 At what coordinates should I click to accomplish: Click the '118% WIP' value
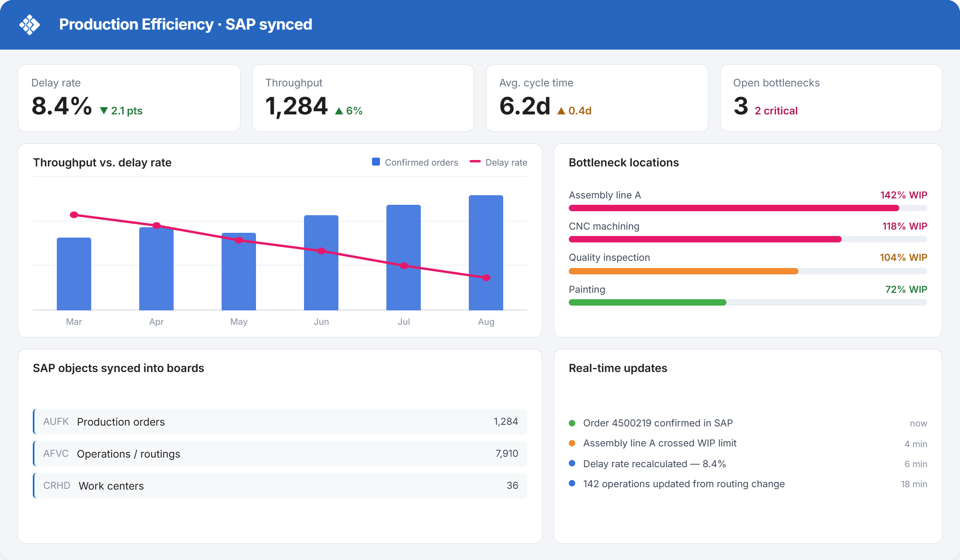point(905,226)
